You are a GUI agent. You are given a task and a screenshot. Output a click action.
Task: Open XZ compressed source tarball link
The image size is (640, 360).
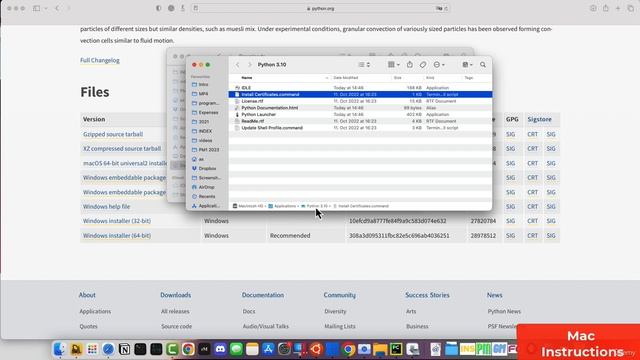coord(122,149)
